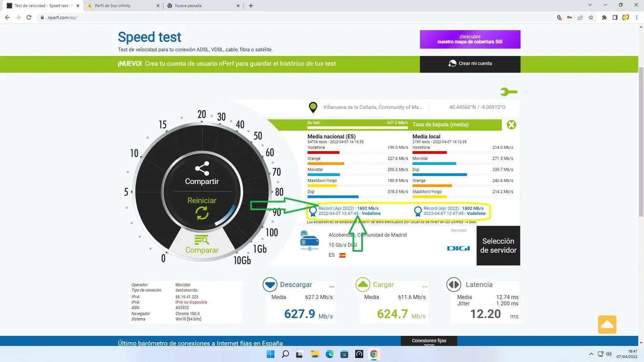Click Media local Récord Vodafone text

(454, 211)
